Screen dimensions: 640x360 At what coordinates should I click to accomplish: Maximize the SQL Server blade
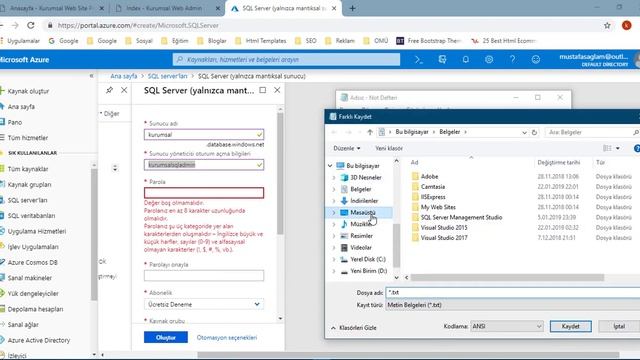pos(262,90)
